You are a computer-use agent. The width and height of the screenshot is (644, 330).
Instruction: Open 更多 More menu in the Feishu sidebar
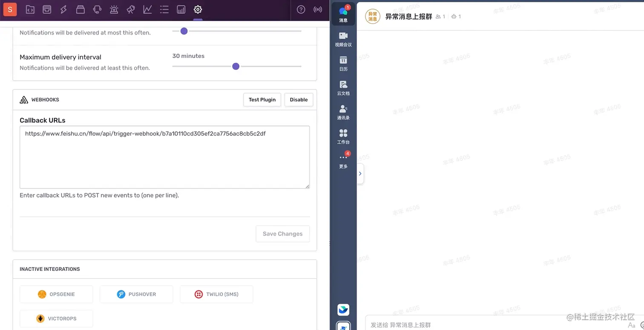(x=343, y=160)
